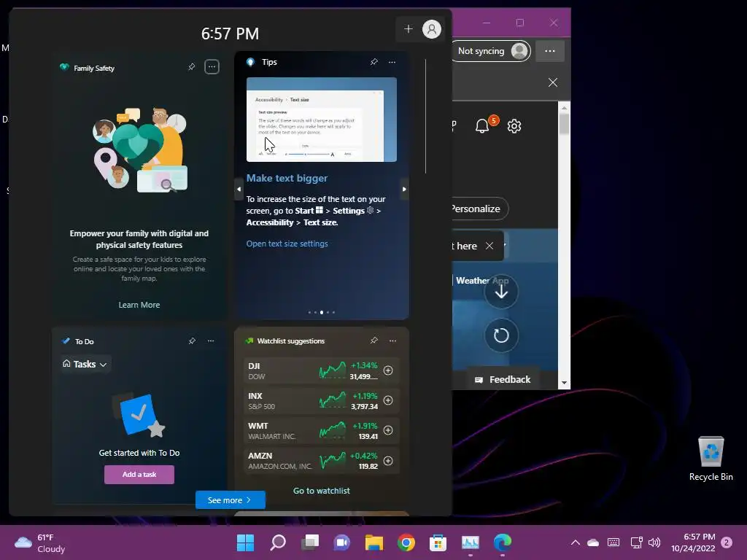Image resolution: width=747 pixels, height=560 pixels.
Task: Open Microsoft Store from taskbar
Action: [438, 542]
